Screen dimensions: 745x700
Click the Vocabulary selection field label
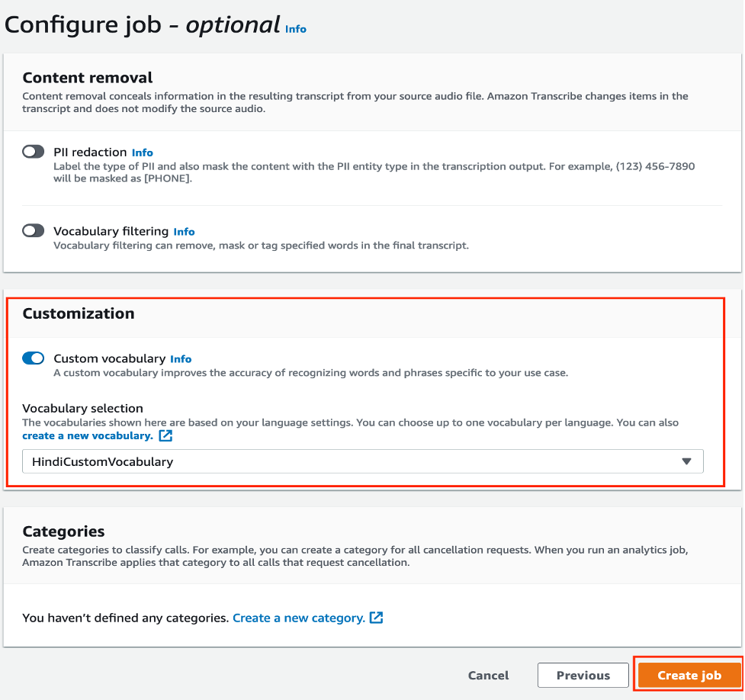(82, 408)
